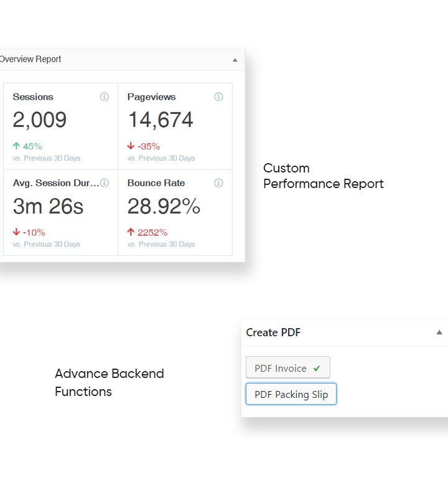Click the red down arrow beside -35%
Viewport: 448px width, 495px height.
click(131, 146)
